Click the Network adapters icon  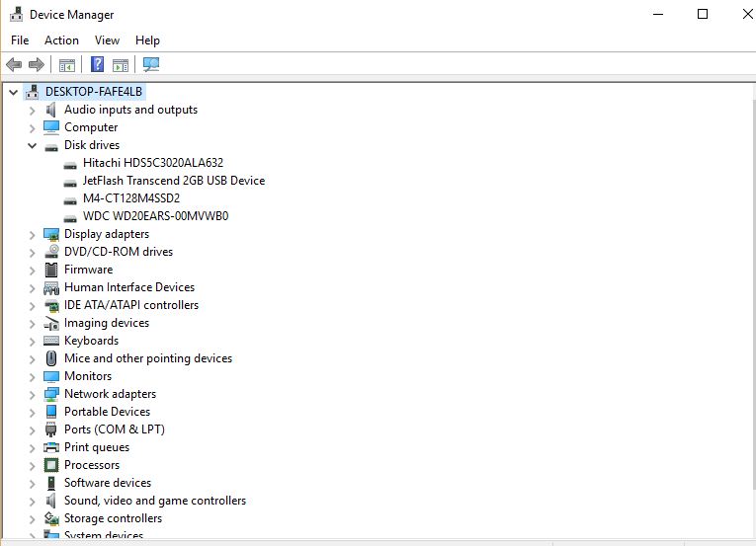51,394
